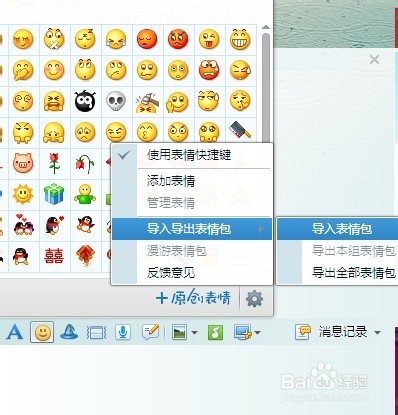Open the send picture dropdown arrow
This screenshot has width=398, height=415.
(194, 333)
